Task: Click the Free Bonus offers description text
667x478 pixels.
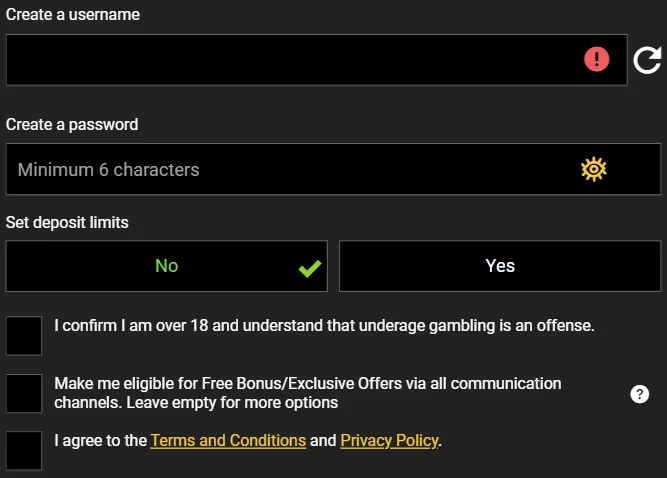Action: point(308,393)
